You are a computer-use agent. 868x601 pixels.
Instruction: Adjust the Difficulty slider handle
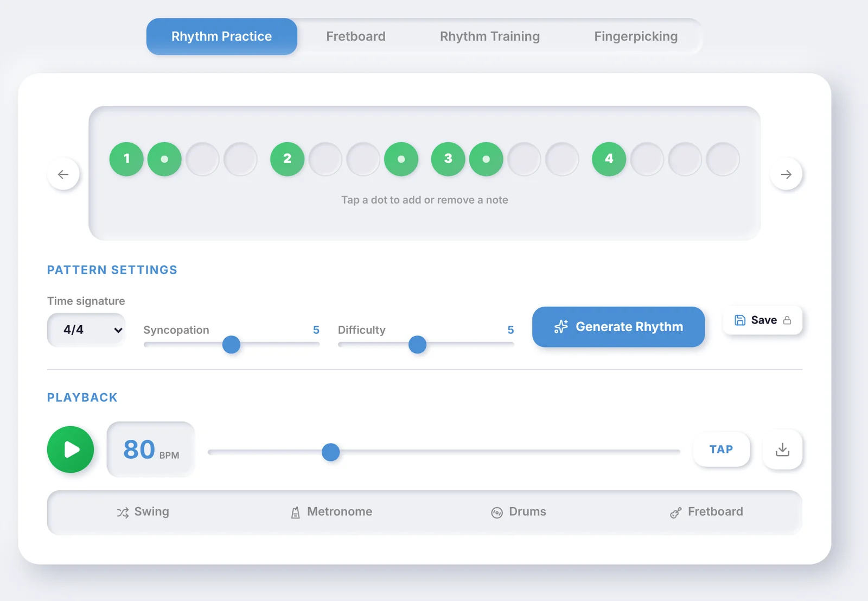click(417, 344)
